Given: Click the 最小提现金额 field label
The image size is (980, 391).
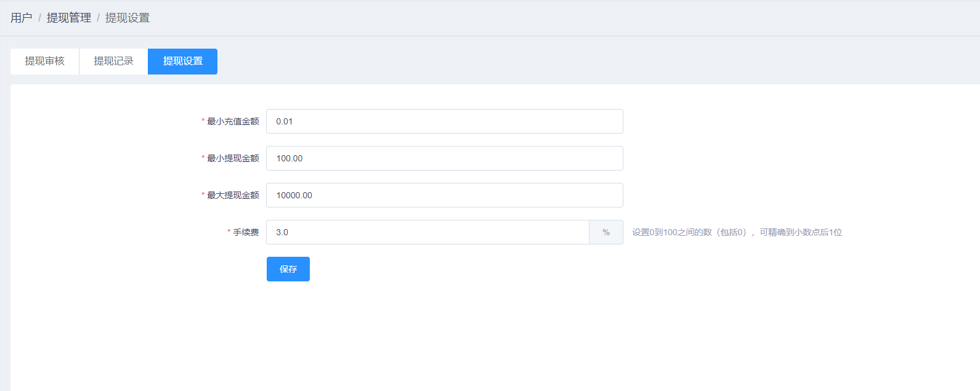Looking at the screenshot, I should 233,158.
